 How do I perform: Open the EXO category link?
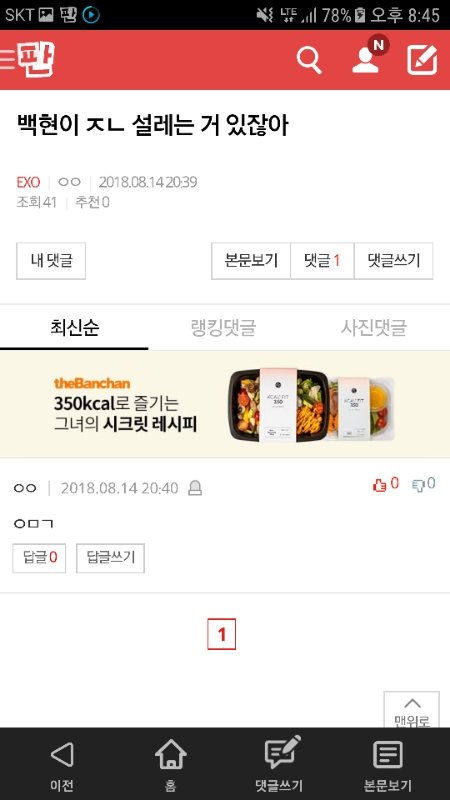pyautogui.click(x=28, y=182)
